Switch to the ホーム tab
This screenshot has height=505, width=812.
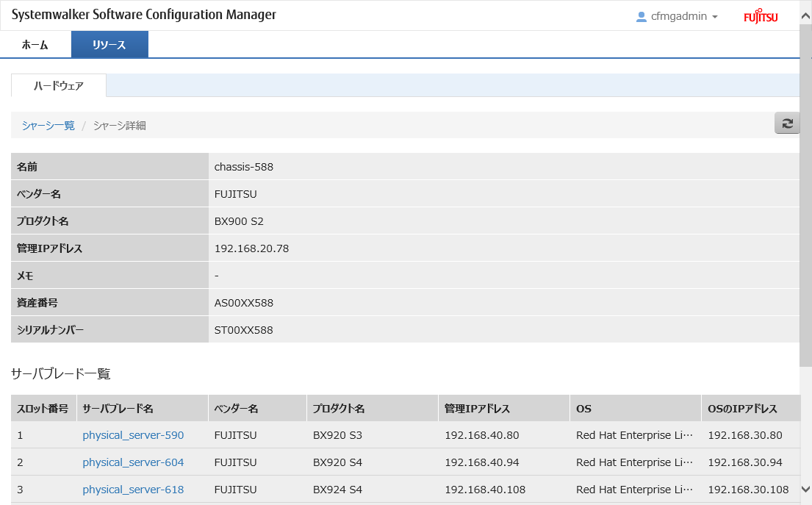[x=35, y=45]
